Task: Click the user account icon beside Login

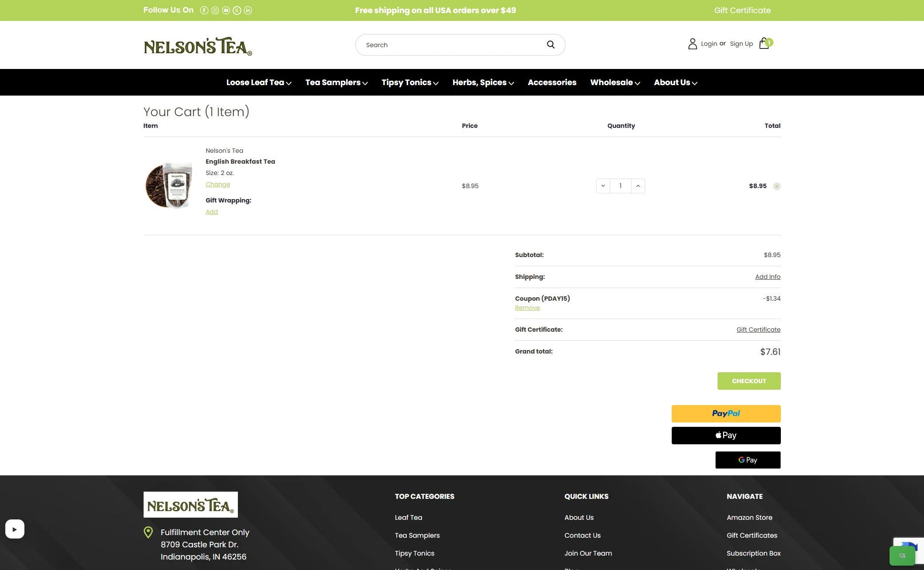Action: [692, 44]
